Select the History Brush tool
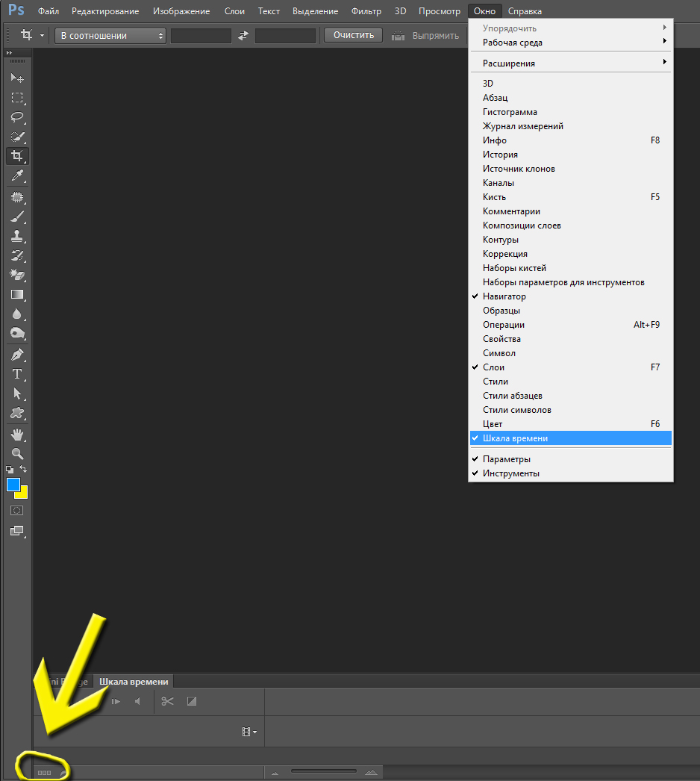The width and height of the screenshot is (700, 781). pos(17,255)
